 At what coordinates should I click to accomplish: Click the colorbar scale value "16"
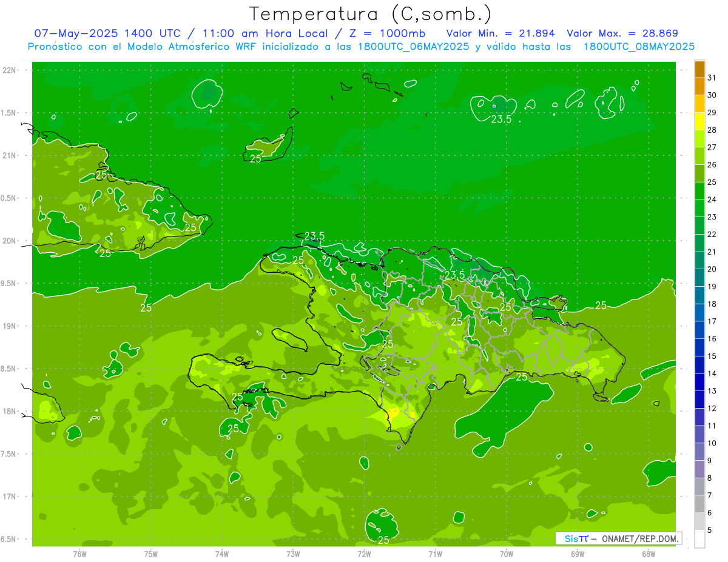point(712,338)
